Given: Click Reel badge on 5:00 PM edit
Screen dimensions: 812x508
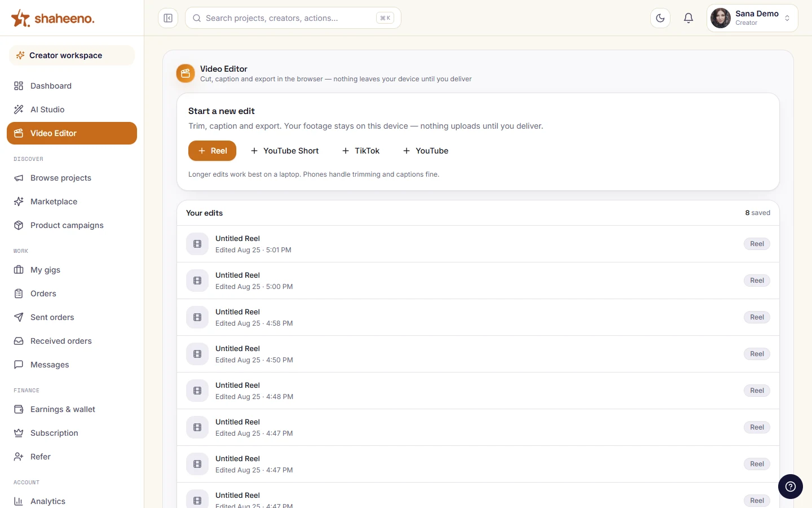Looking at the screenshot, I should coord(757,281).
